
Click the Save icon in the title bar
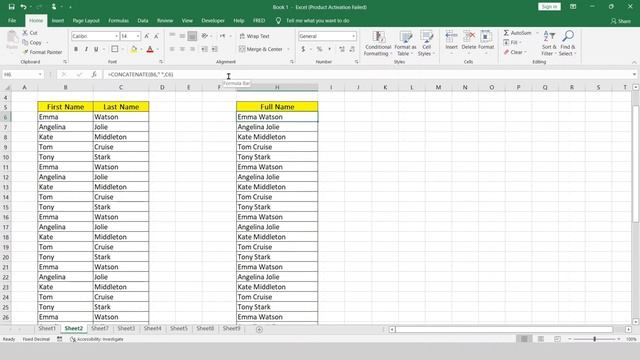point(11,7)
